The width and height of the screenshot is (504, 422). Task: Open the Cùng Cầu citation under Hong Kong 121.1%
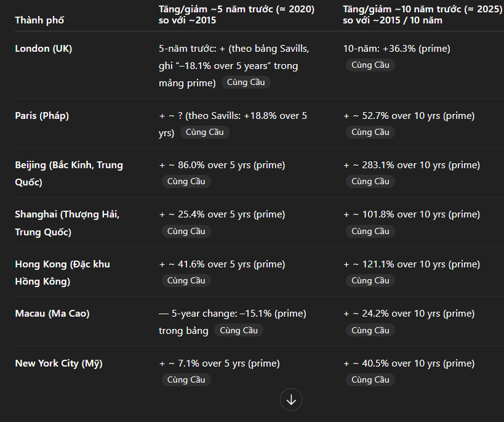[x=370, y=280]
